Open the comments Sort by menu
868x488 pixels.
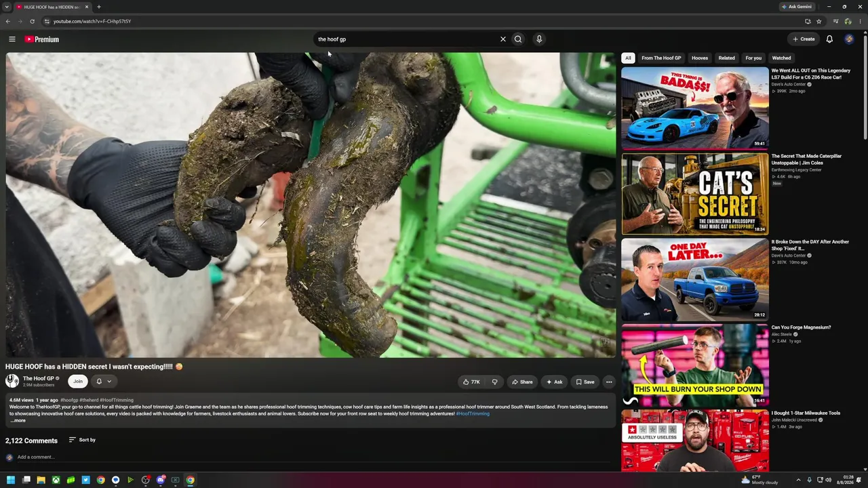tap(82, 440)
